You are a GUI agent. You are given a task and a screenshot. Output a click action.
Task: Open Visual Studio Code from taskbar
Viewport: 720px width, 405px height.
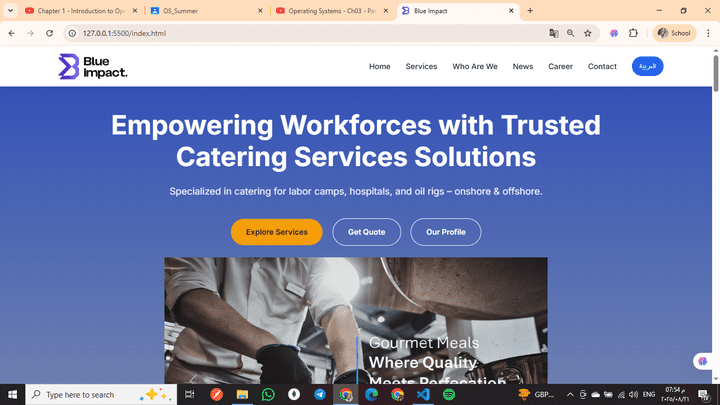[x=423, y=394]
